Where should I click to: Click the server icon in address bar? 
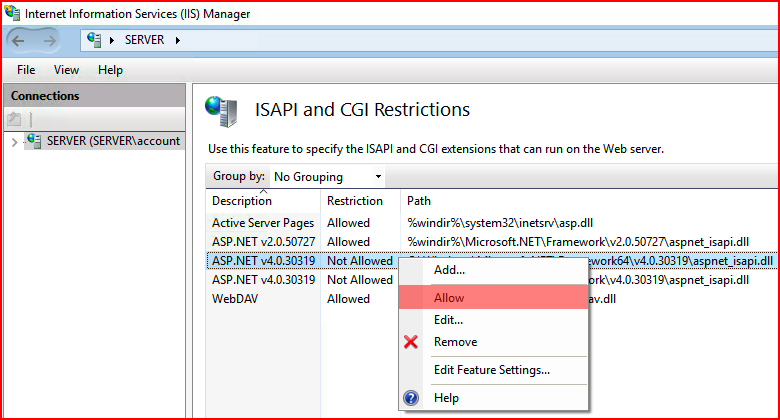(x=94, y=40)
